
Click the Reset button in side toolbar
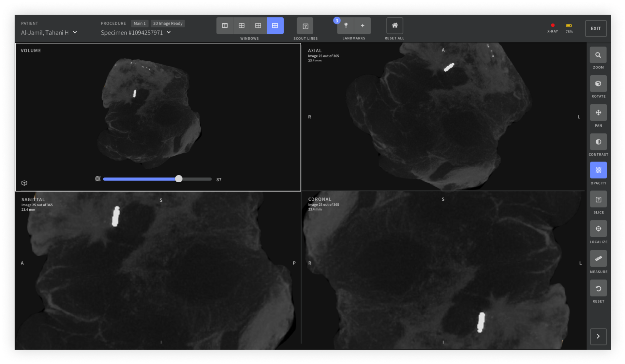(598, 288)
